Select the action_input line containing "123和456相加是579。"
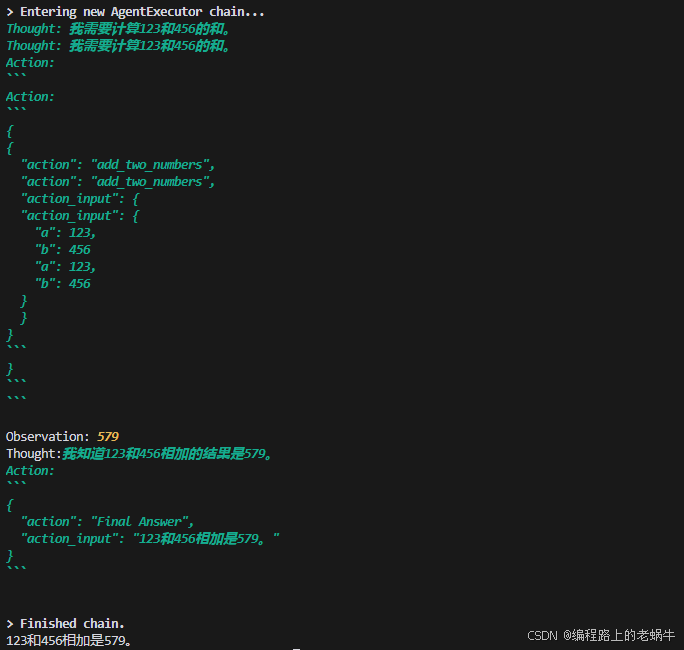 click(150, 539)
